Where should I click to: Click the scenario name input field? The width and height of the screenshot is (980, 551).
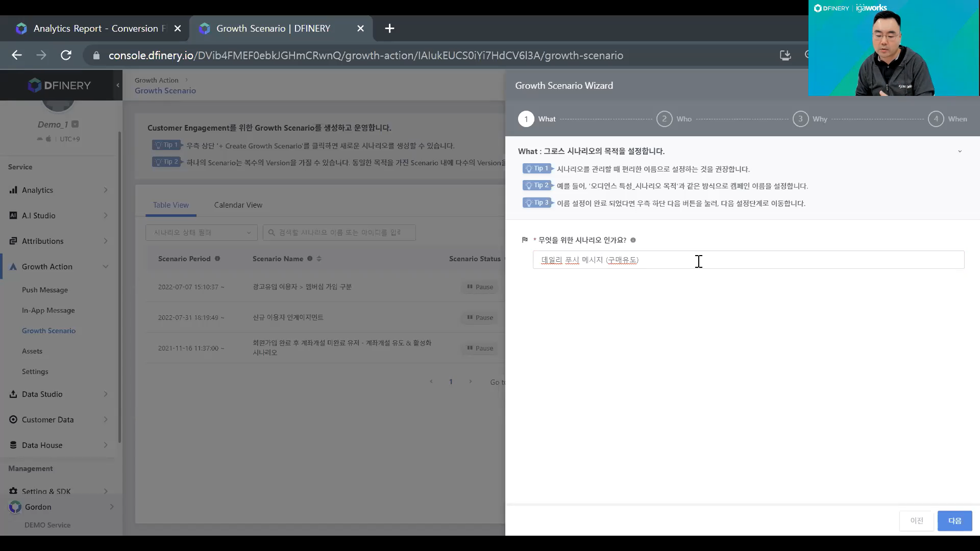748,260
